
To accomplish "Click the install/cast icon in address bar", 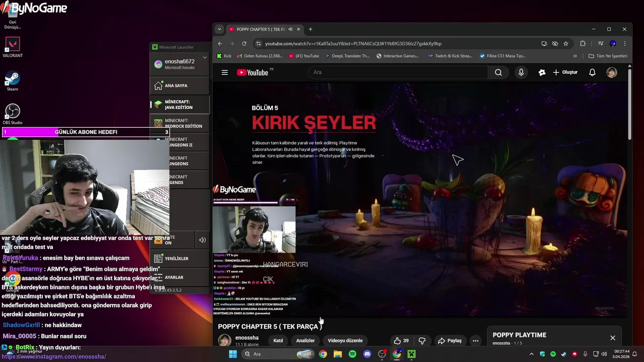I will pos(544,44).
